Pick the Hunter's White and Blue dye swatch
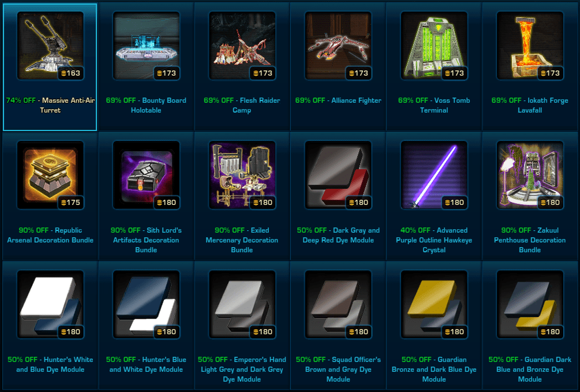The height and width of the screenshot is (392, 580). [x=50, y=304]
